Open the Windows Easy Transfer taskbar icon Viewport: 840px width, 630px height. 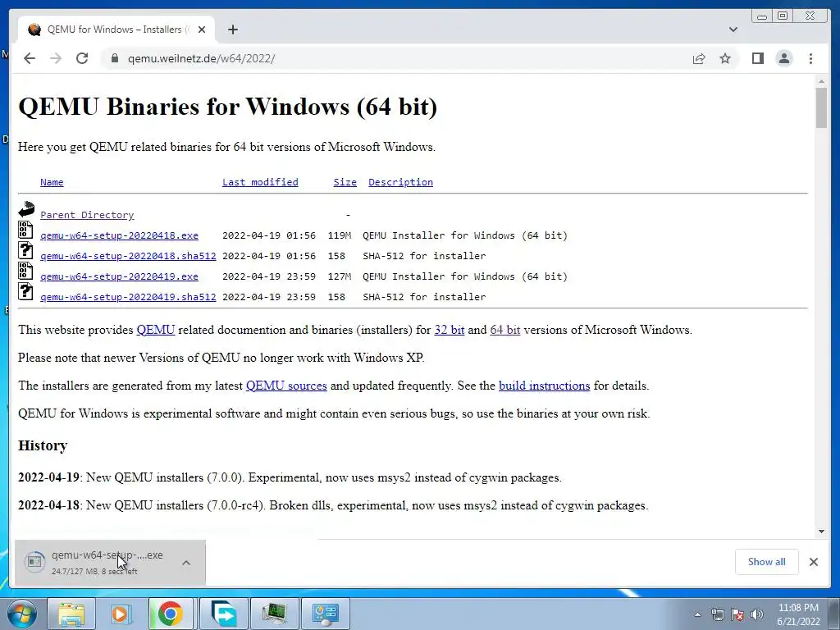[x=224, y=614]
